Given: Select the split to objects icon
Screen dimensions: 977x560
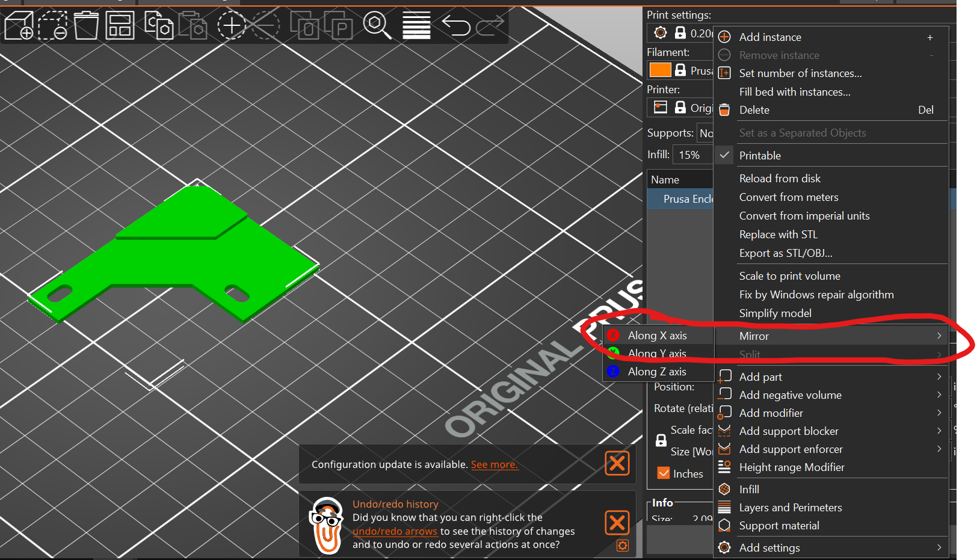Looking at the screenshot, I should pyautogui.click(x=305, y=25).
